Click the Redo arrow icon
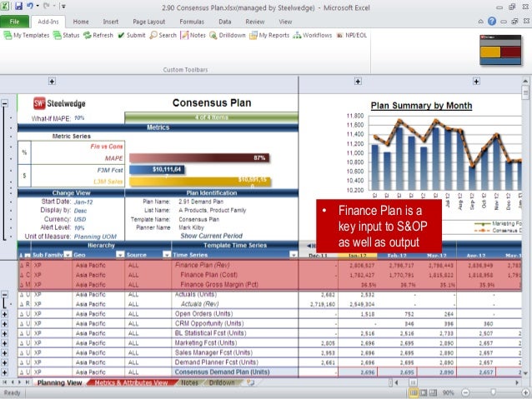This screenshot has height=399, width=532. point(47,6)
